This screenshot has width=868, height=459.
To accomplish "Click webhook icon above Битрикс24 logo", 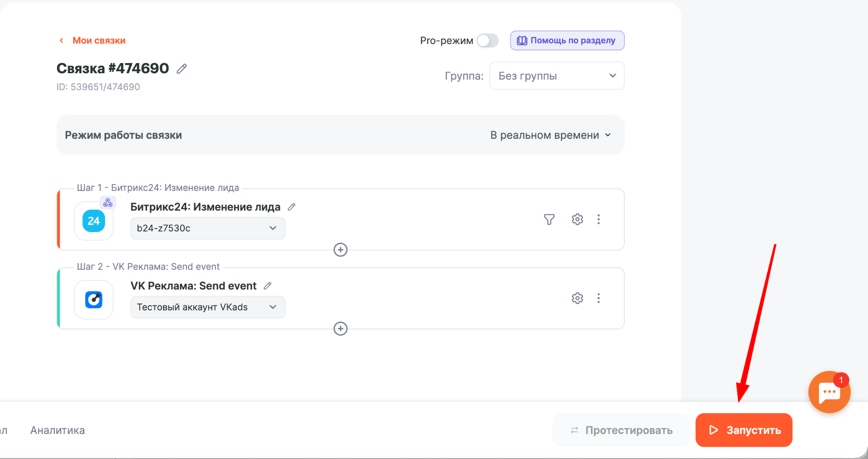I will click(x=108, y=203).
